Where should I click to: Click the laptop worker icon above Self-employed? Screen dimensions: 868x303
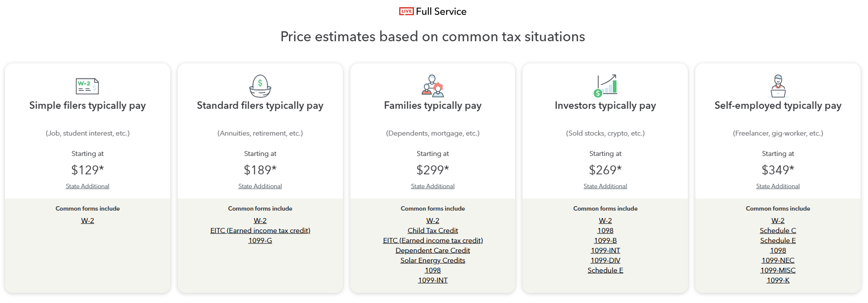tap(778, 86)
